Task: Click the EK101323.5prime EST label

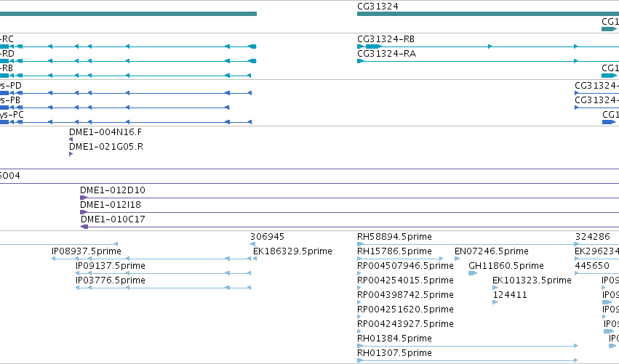Action: click(x=532, y=280)
